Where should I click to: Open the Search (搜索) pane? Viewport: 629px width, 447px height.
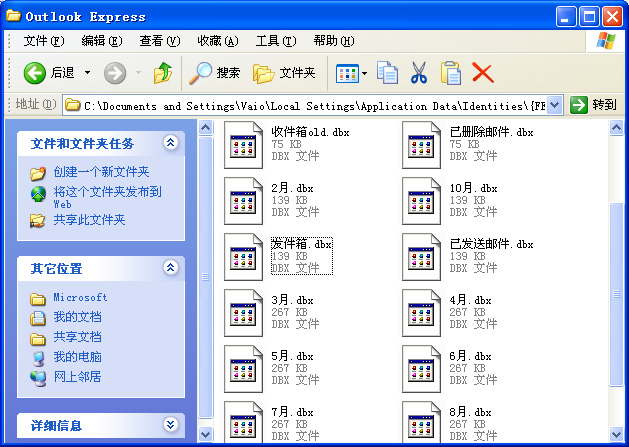216,73
